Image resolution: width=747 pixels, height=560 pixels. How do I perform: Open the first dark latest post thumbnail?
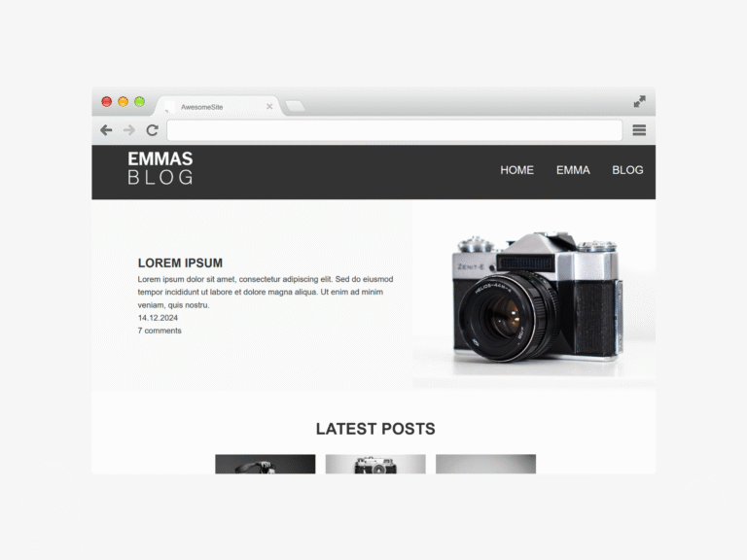[x=266, y=464]
